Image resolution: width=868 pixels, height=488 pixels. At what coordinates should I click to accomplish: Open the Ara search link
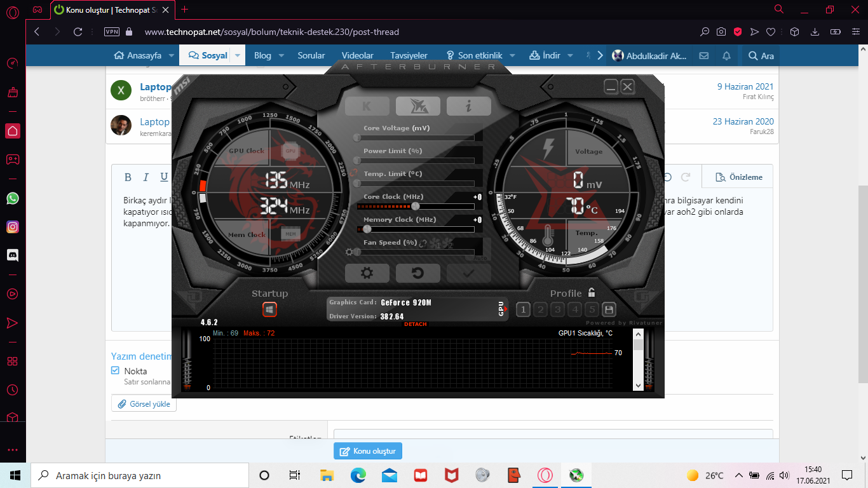[x=761, y=55]
